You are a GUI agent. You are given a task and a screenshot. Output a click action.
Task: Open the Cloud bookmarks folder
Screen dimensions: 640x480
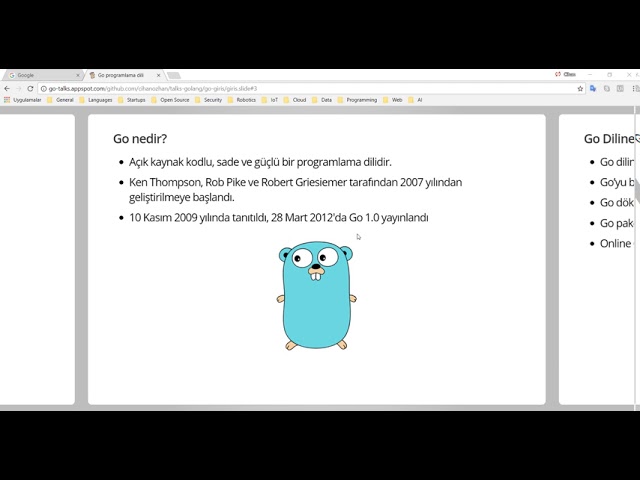[295, 100]
